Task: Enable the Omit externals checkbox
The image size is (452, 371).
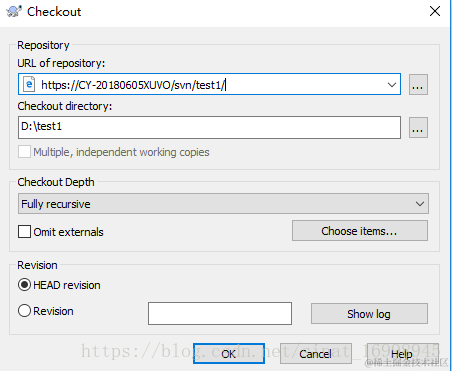Action: click(24, 232)
